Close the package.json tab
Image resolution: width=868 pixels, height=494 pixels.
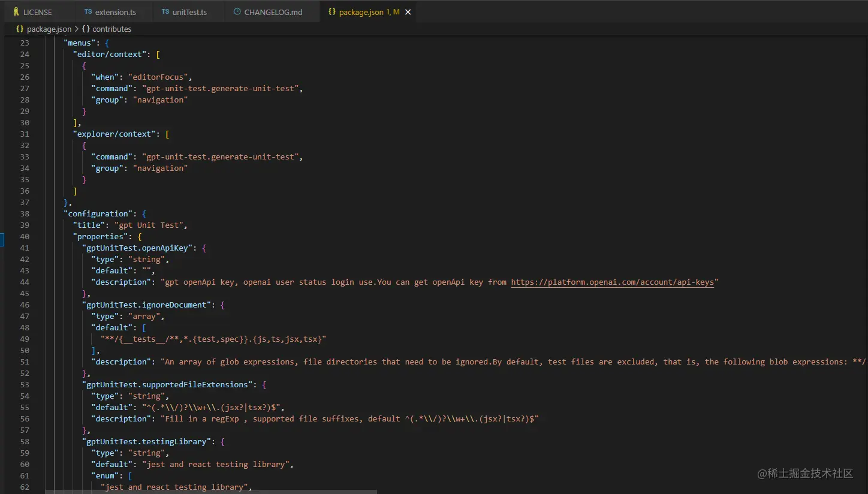point(408,12)
